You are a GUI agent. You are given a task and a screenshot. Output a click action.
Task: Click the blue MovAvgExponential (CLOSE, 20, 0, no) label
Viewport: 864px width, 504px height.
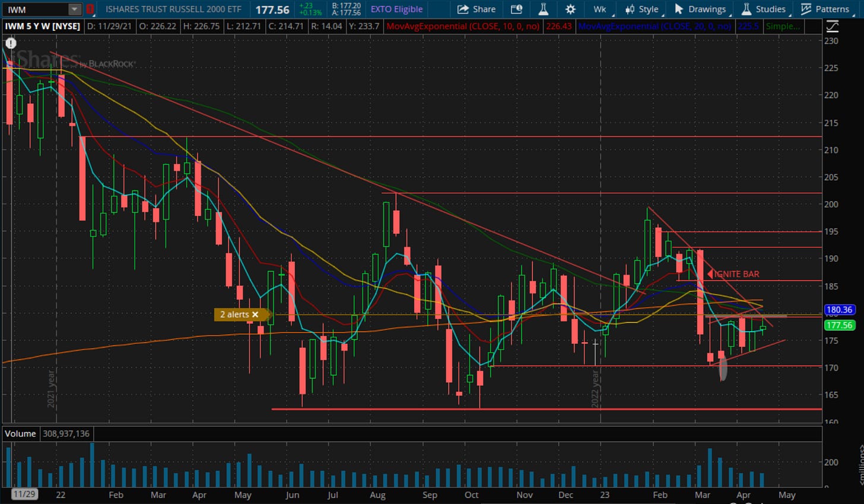tap(655, 26)
